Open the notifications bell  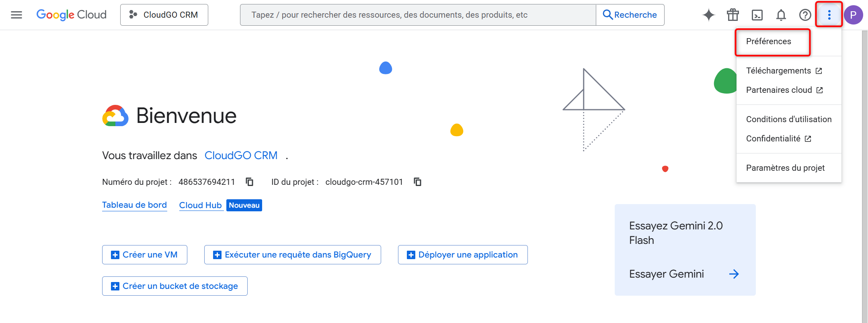(x=781, y=15)
